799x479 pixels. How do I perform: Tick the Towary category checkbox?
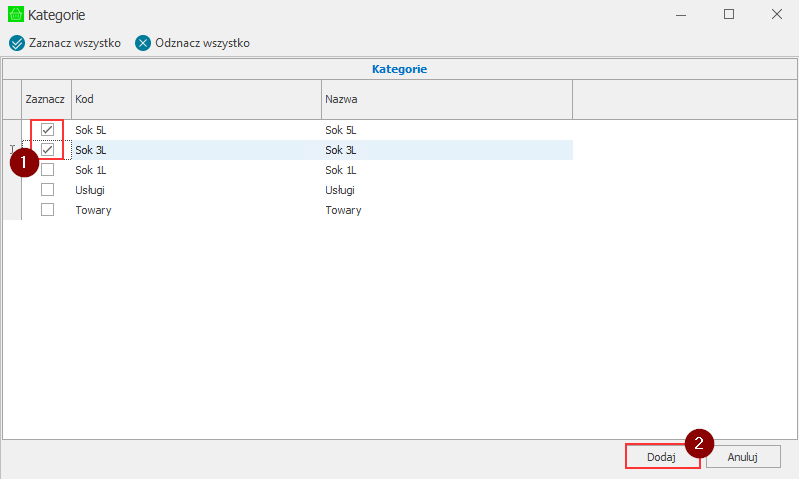tap(47, 210)
